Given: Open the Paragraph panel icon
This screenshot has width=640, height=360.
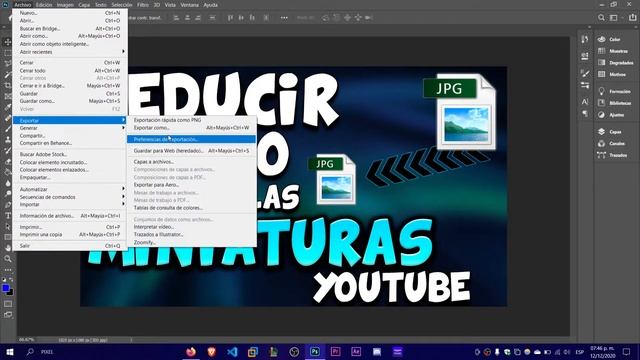Looking at the screenshot, I should click(x=585, y=113).
